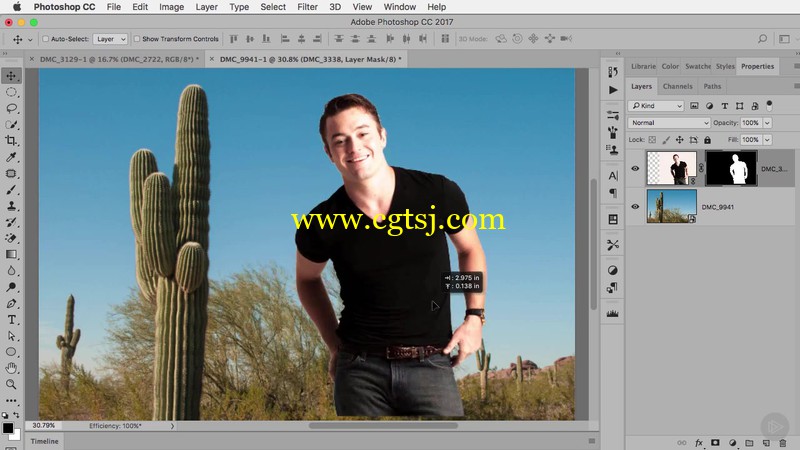Viewport: 800px width, 450px height.
Task: Click the Delete layer trash icon
Action: tap(783, 443)
